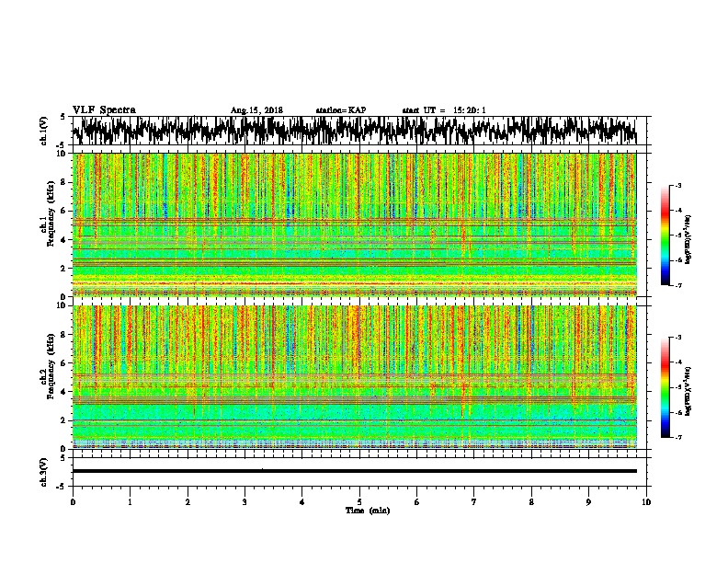The image size is (728, 563).
Task: Click the ch.3 flat waveform line
Action: pyautogui.click(x=354, y=471)
